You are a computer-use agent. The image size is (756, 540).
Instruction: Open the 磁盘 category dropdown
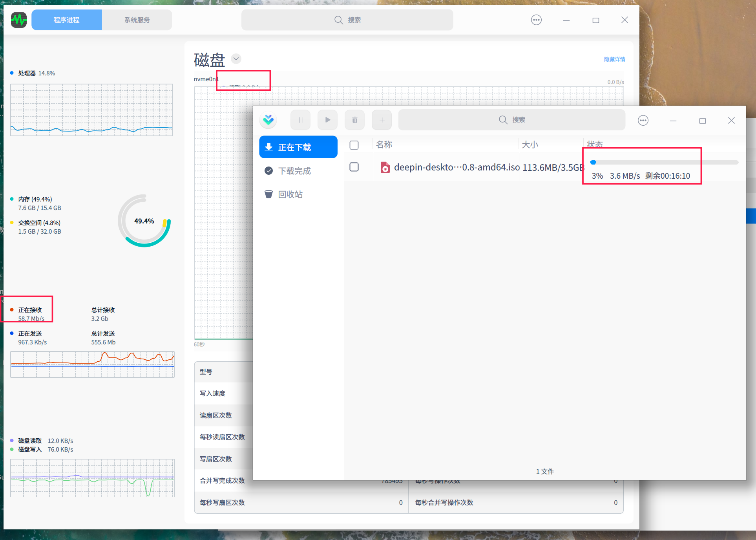click(236, 59)
